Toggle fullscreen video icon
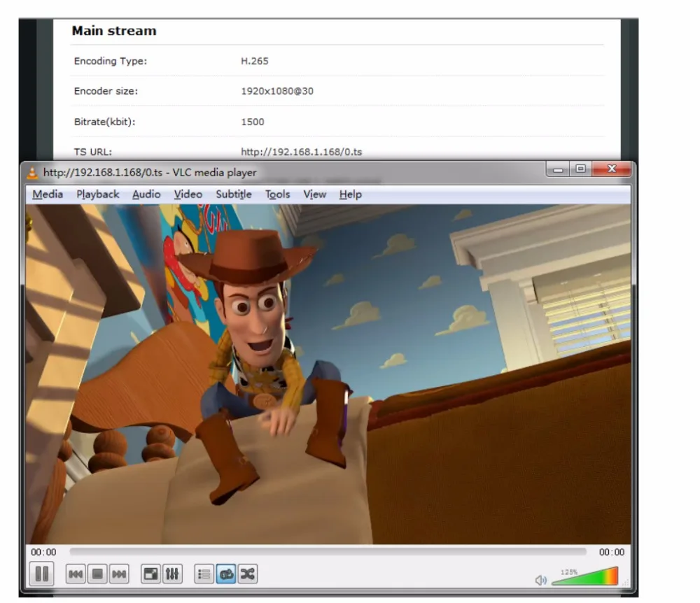The width and height of the screenshot is (700, 603). tap(151, 574)
